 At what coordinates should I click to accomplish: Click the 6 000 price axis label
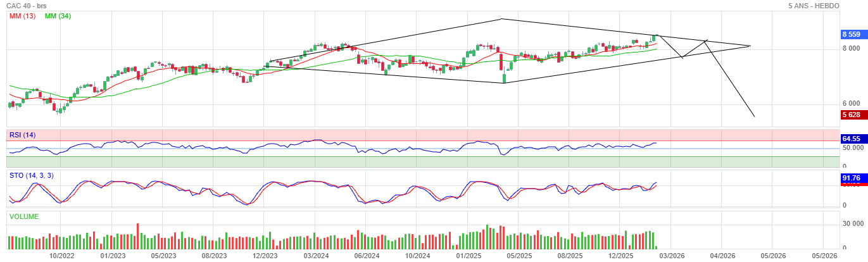(850, 104)
